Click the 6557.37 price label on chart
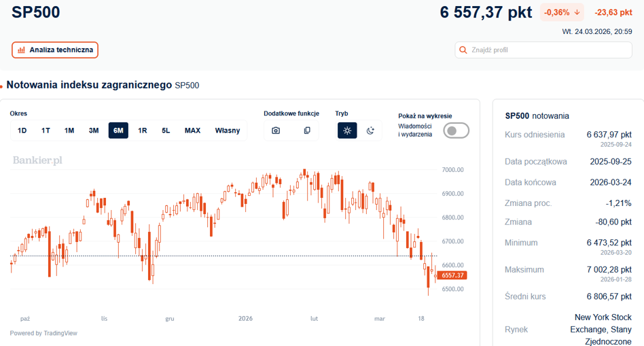The width and height of the screenshot is (644, 346). (452, 275)
